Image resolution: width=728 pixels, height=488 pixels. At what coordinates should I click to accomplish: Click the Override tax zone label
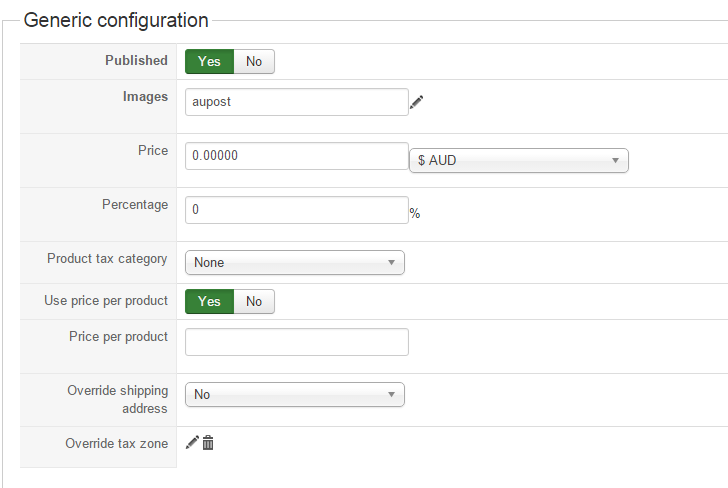pyautogui.click(x=116, y=443)
